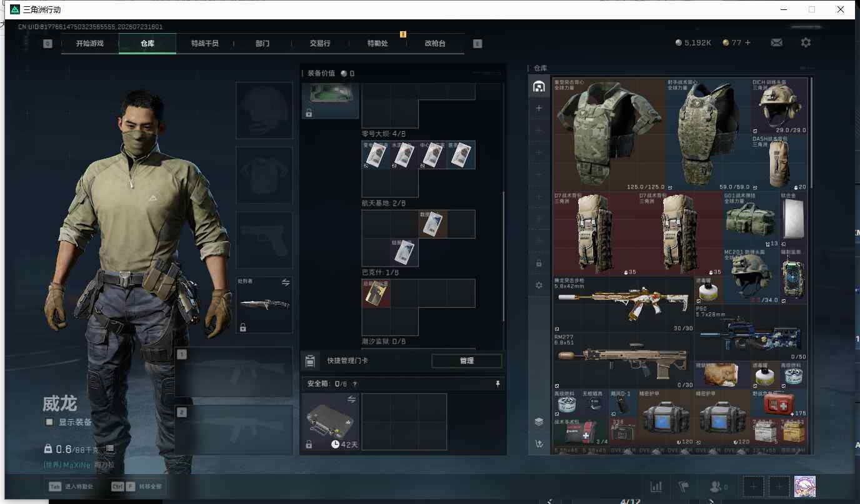Viewport: 860px width, 504px height.
Task: Click empty primary weapon slot 1
Action: tap(234, 372)
